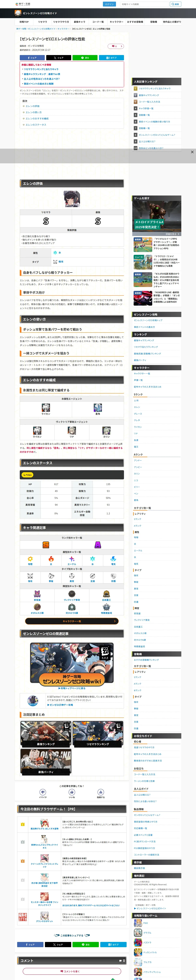
Task: Send via LINE top share button
Action: [85, 58]
